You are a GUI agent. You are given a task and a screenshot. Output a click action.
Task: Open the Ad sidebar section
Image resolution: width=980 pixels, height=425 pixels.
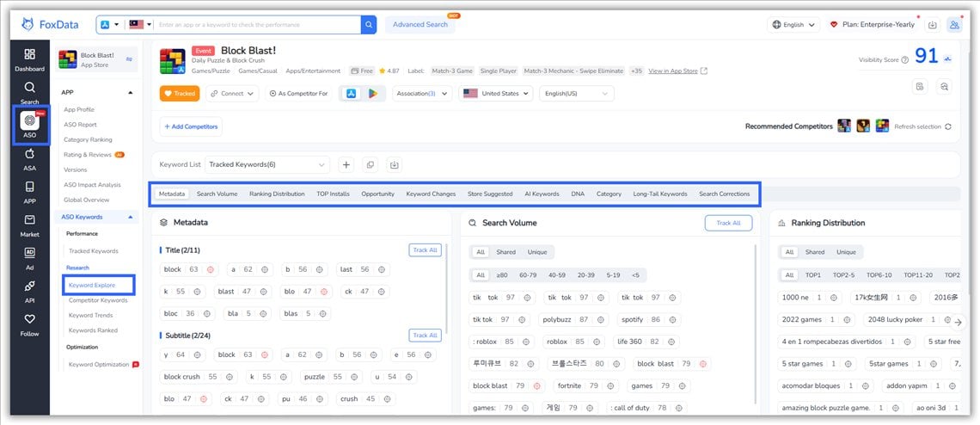click(29, 258)
